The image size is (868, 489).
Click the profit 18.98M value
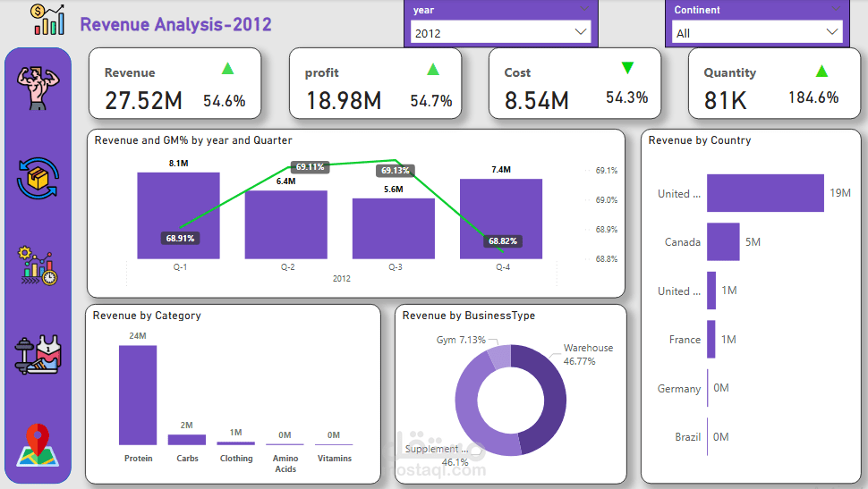point(344,101)
